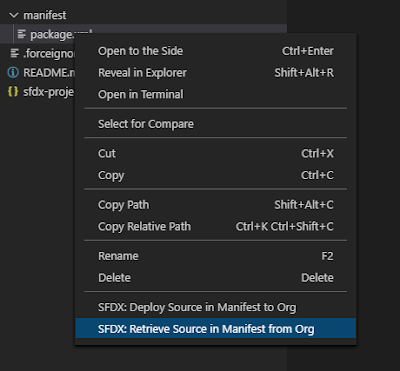
Task: Open the README file in explorer
Action: tap(48, 72)
